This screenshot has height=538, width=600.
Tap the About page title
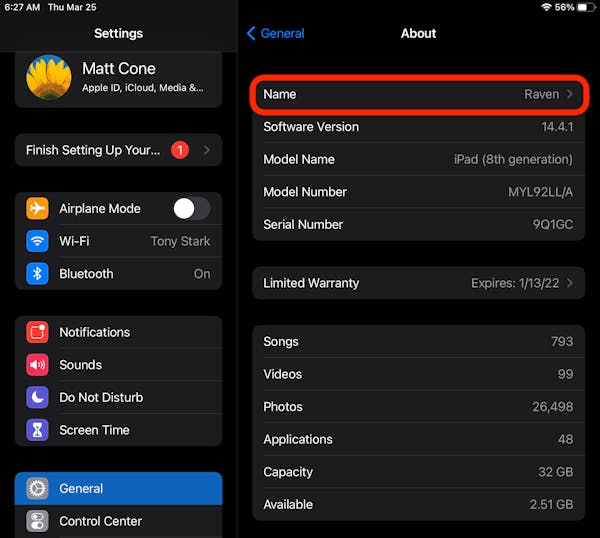[x=418, y=33]
